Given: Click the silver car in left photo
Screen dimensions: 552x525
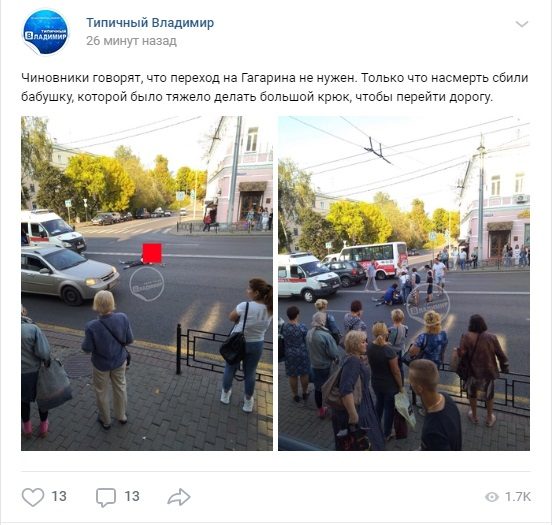Looking at the screenshot, I should pos(70,275).
